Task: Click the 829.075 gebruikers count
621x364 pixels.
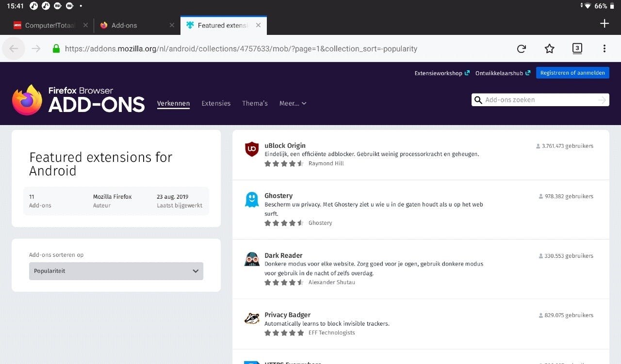Action: [566, 316]
